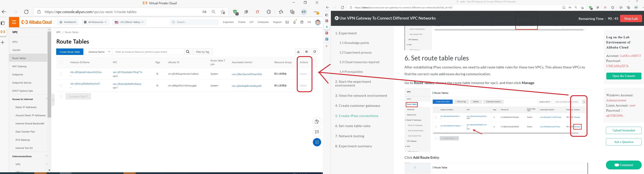This screenshot has height=174, width=644.
Task: Click the help question mark icon
Action: pos(302,22)
